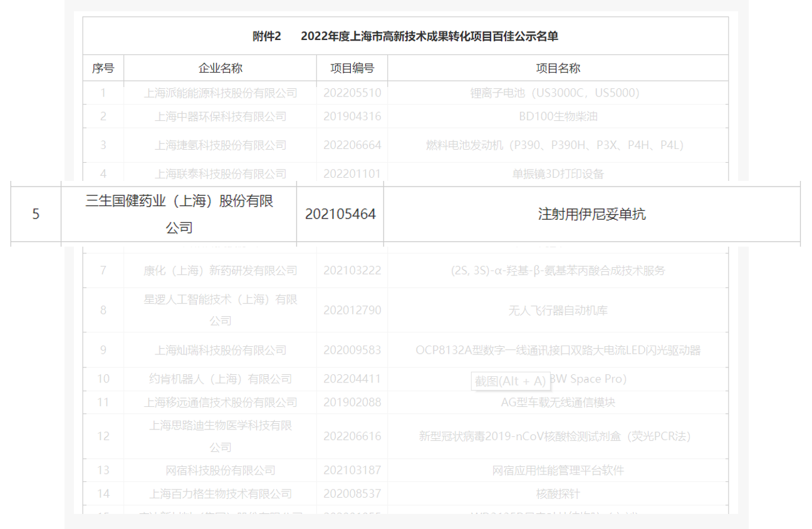Screen dimensions: 812x529
Task: Click 网宿应用性能管理平台软件 project name
Action: [558, 470]
